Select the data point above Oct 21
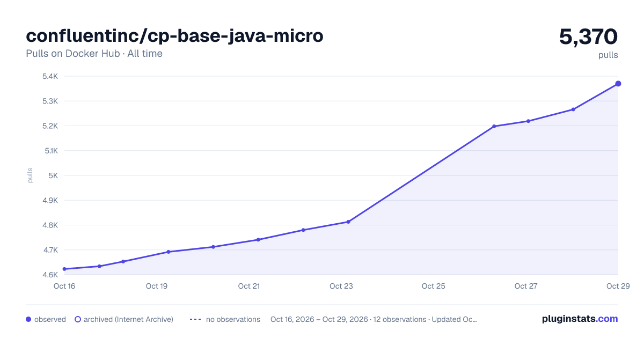 (258, 240)
